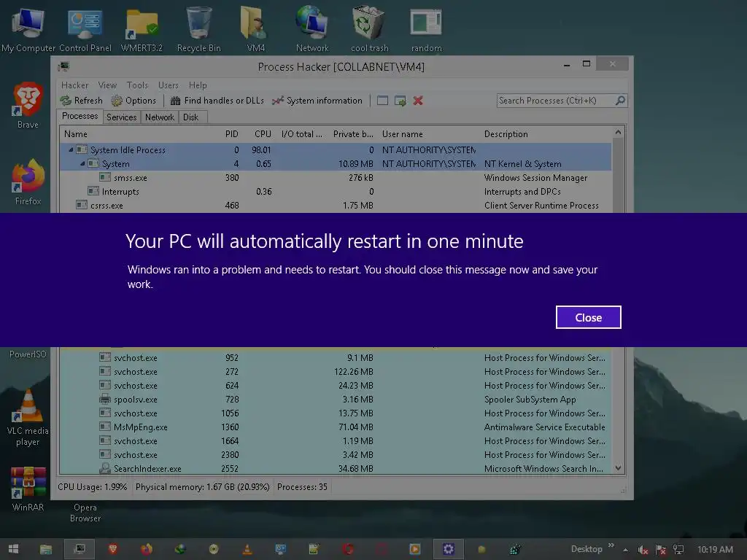Screen dimensions: 747x560
Task: Select the Recycle Bin desktop icon
Action: (x=199, y=29)
